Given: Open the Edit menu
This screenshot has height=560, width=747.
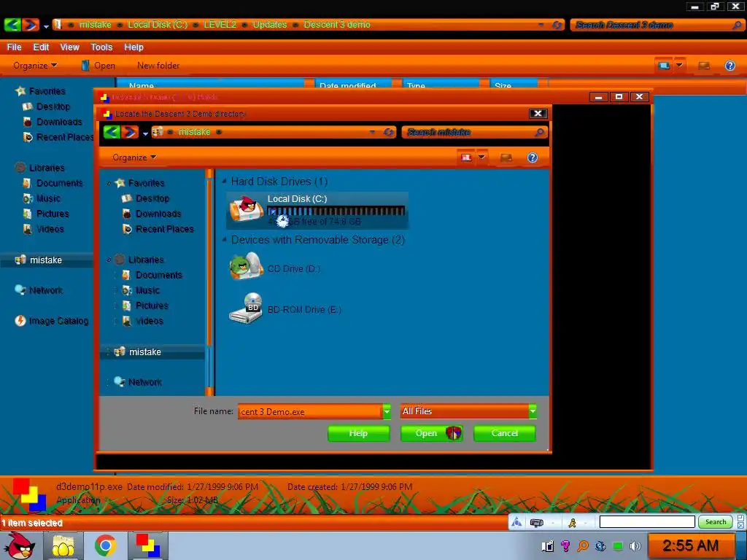Looking at the screenshot, I should [x=41, y=47].
